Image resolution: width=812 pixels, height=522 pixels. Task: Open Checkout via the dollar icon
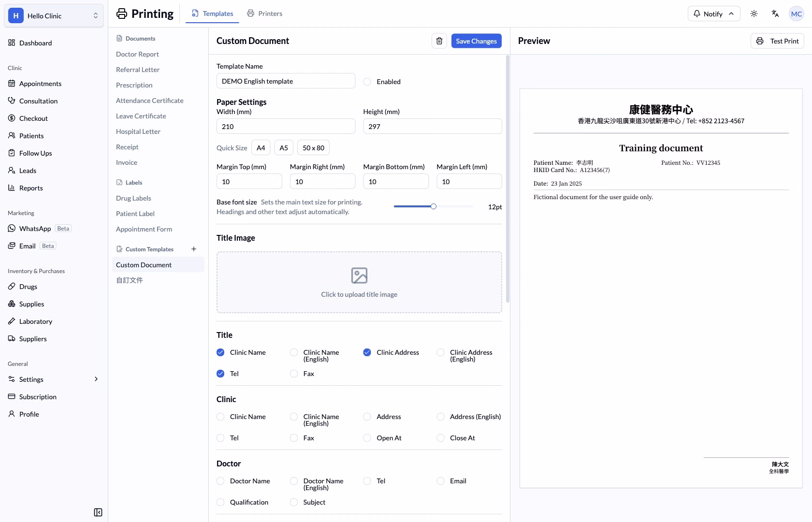[12, 118]
